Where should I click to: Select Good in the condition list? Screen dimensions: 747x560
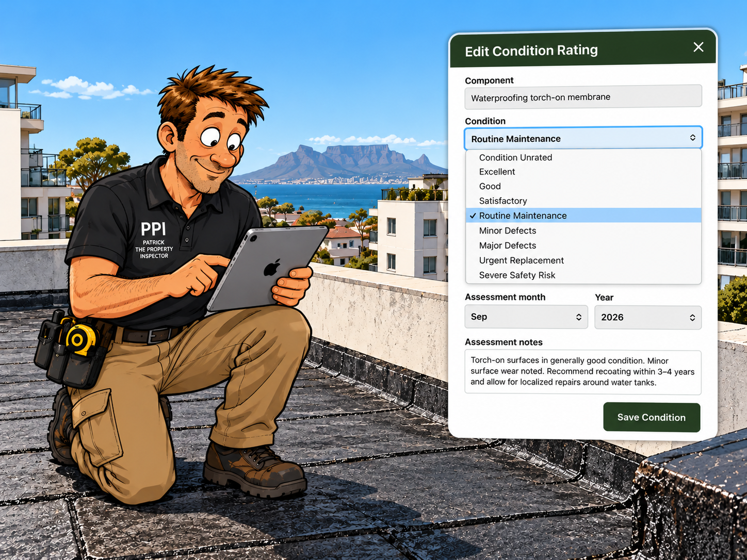(x=583, y=186)
